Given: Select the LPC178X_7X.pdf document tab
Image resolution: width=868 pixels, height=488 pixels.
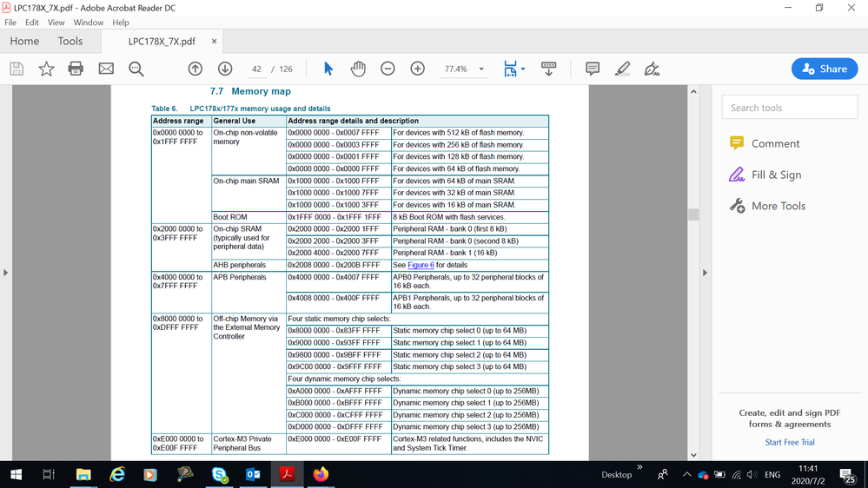Looking at the screenshot, I should coord(162,41).
